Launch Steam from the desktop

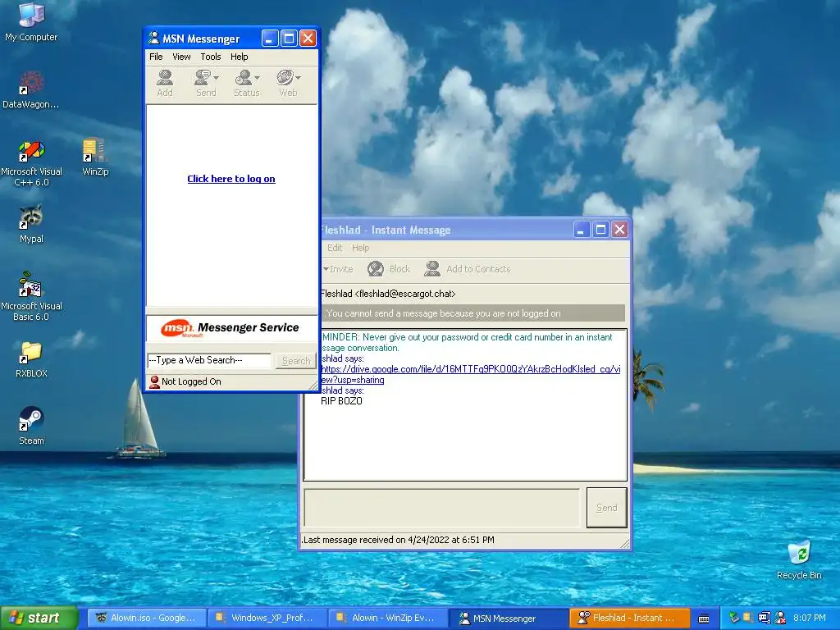pos(31,426)
